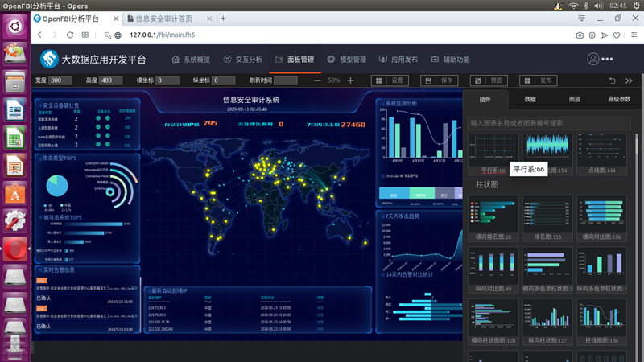The image size is (644, 362).
Task: Switch to the 插件 tab
Action: pyautogui.click(x=485, y=99)
